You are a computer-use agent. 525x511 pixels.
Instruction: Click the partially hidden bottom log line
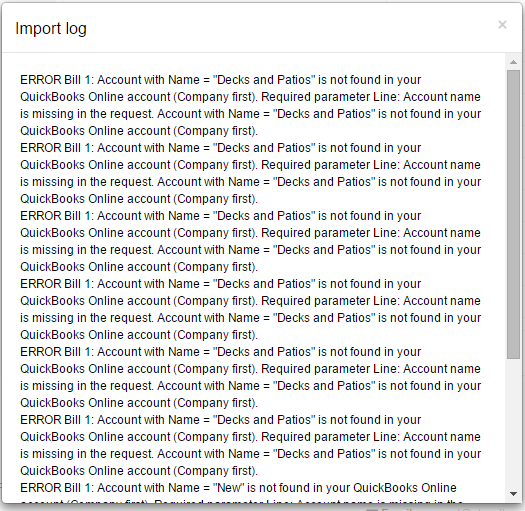[x=242, y=501]
